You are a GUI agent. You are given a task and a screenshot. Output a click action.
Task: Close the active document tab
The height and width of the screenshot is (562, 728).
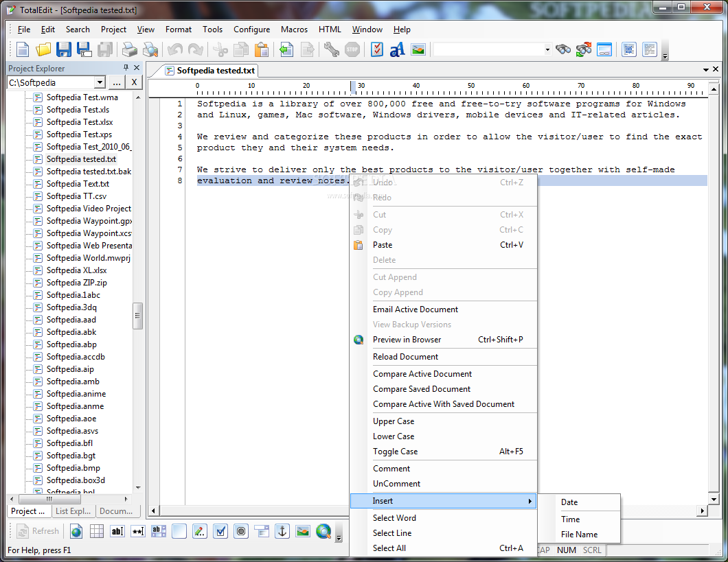pyautogui.click(x=716, y=69)
